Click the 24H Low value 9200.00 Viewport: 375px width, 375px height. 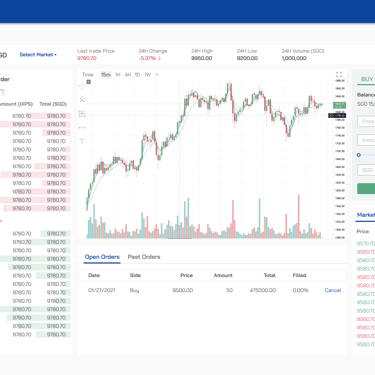tap(247, 58)
